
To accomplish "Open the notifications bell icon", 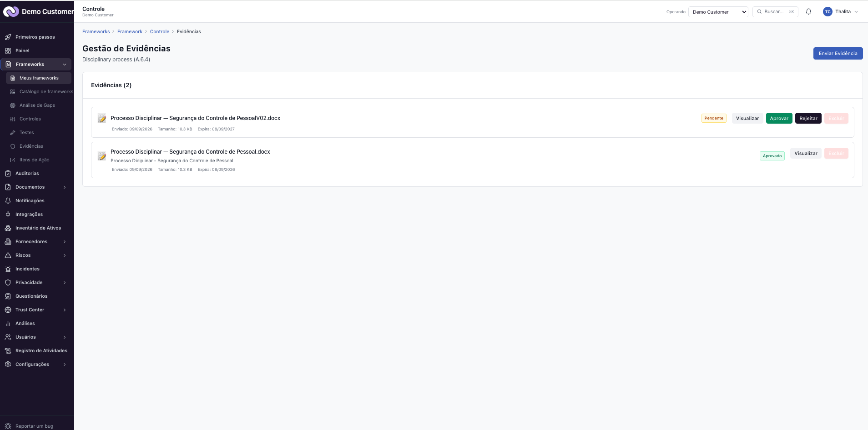I will pos(808,12).
